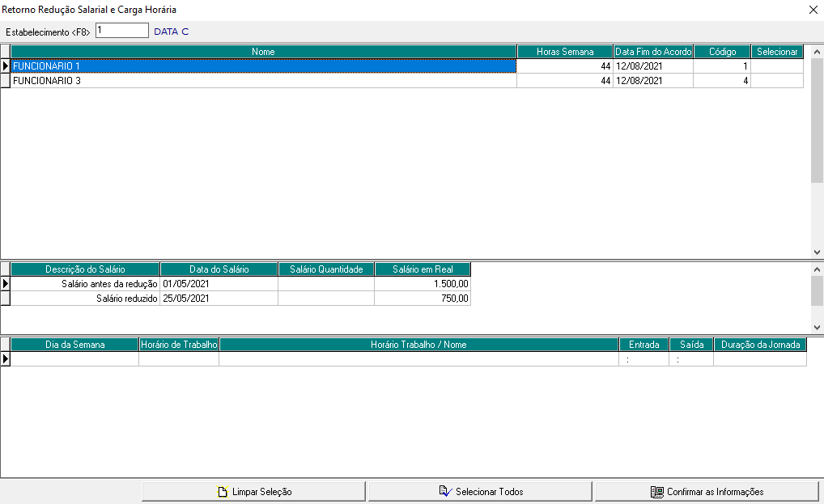
Task: Click Limpar Seleção button
Action: (253, 492)
